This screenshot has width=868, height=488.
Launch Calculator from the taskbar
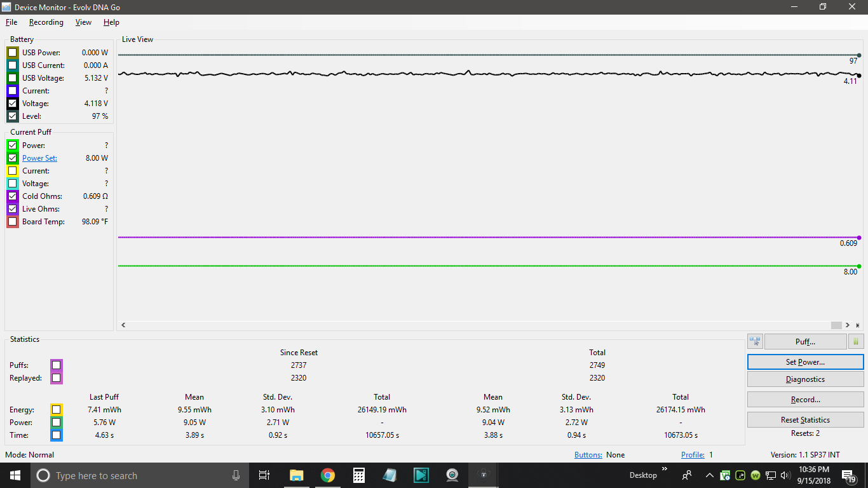coord(358,475)
